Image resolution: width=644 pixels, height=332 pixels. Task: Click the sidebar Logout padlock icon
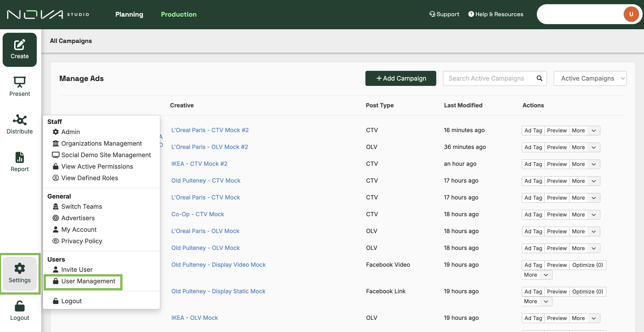[19, 306]
